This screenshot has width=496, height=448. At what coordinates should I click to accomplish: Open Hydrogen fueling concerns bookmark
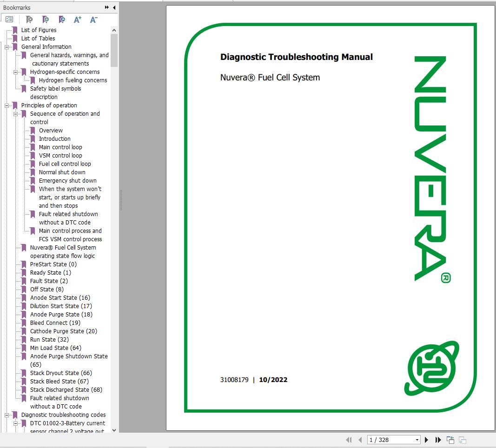pyautogui.click(x=73, y=80)
